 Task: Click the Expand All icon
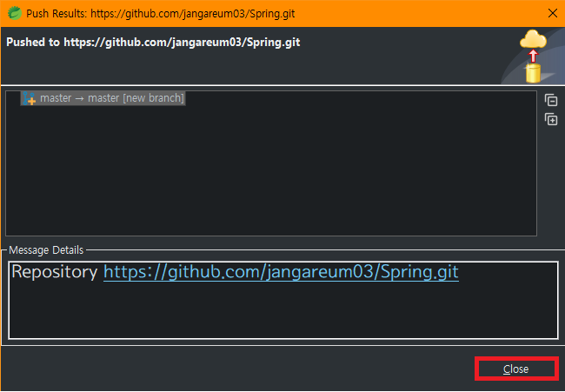[551, 119]
